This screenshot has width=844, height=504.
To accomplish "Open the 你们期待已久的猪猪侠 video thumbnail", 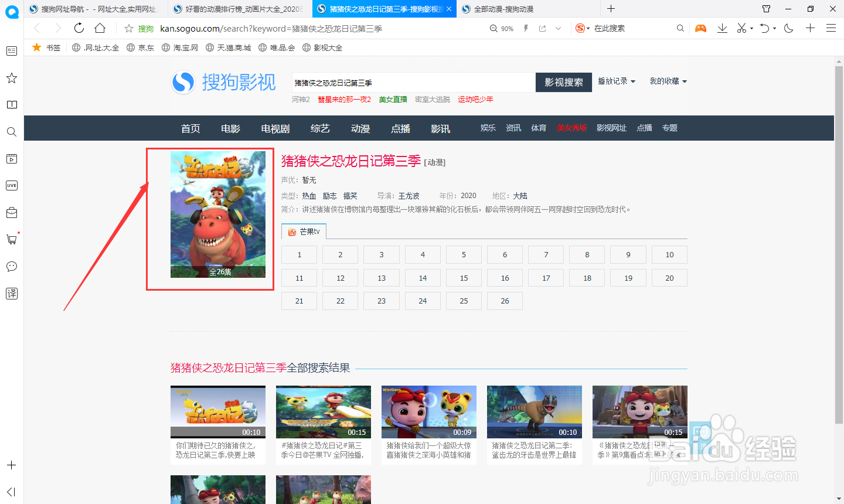I will [218, 412].
